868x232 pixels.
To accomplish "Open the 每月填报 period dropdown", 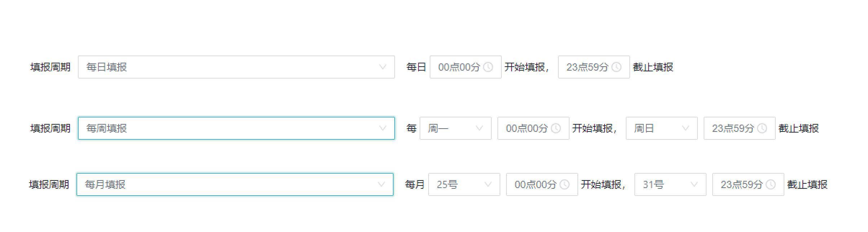I will (235, 184).
